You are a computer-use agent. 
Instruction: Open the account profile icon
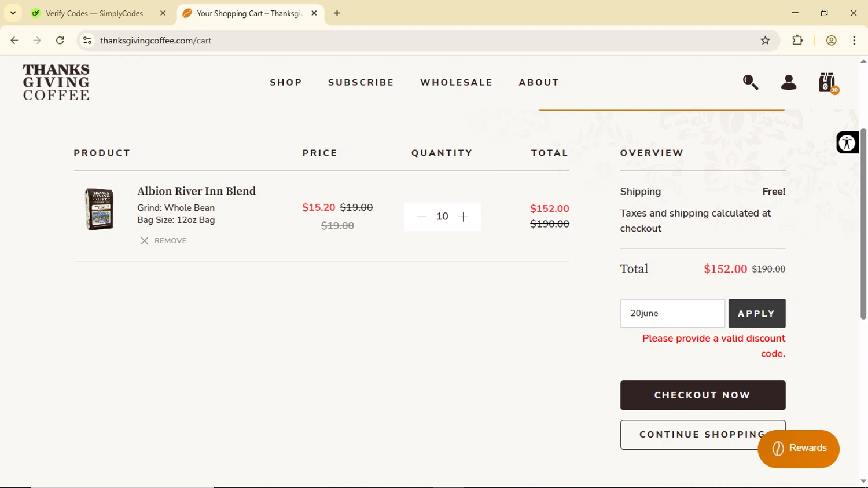click(x=789, y=82)
